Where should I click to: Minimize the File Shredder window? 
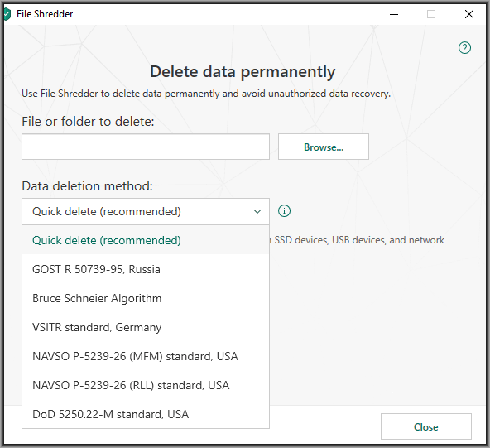(394, 14)
